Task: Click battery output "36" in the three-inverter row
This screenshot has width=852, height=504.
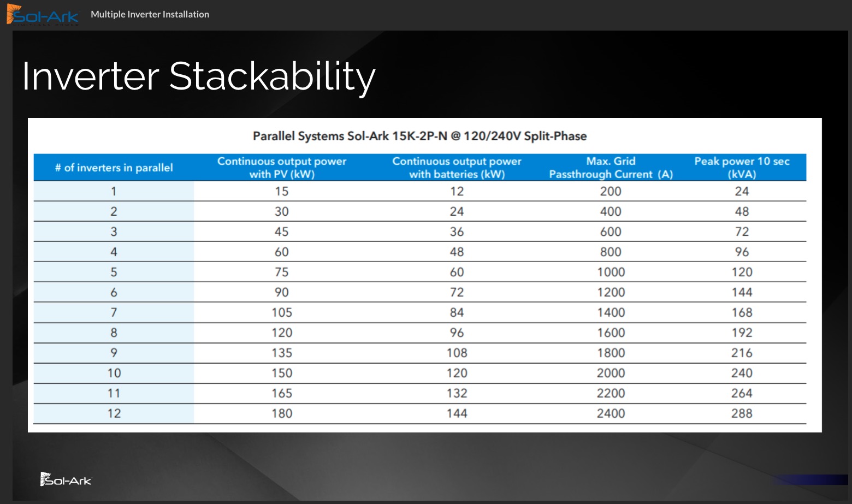Action: 457,232
